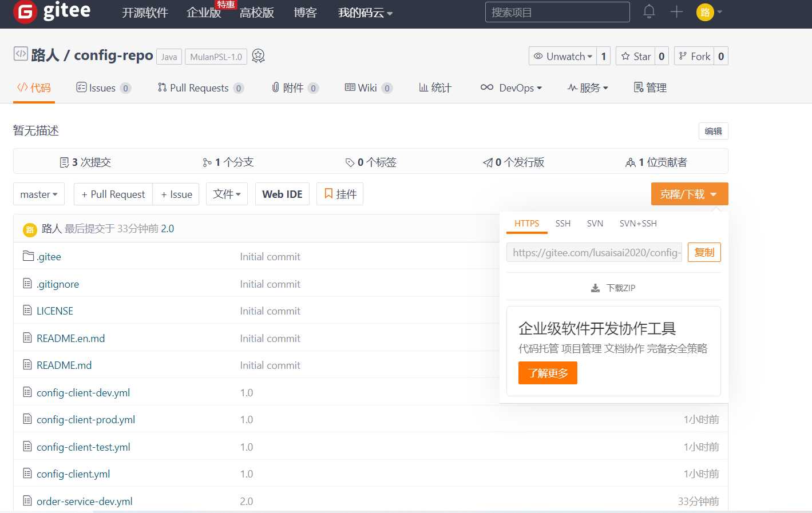This screenshot has width=812, height=513.
Task: Open 企业版 in top navigation
Action: (x=204, y=13)
